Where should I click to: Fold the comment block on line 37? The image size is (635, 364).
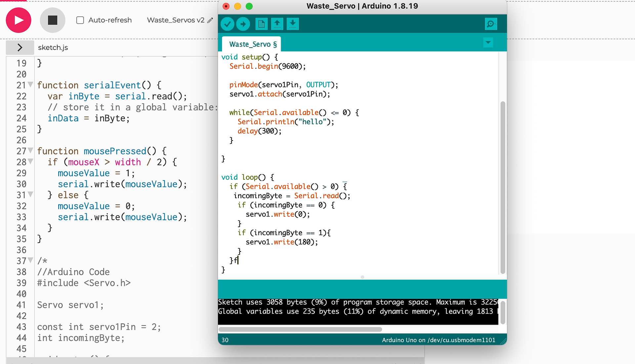[30, 260]
